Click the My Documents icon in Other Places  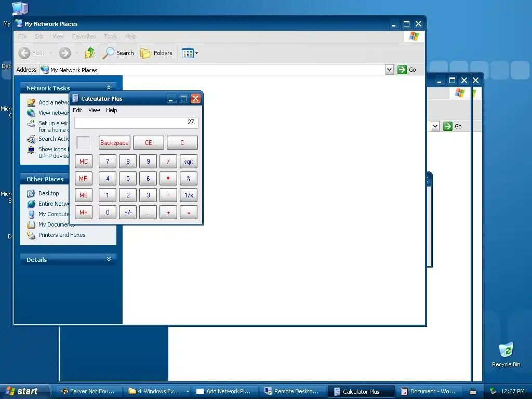[x=31, y=224]
